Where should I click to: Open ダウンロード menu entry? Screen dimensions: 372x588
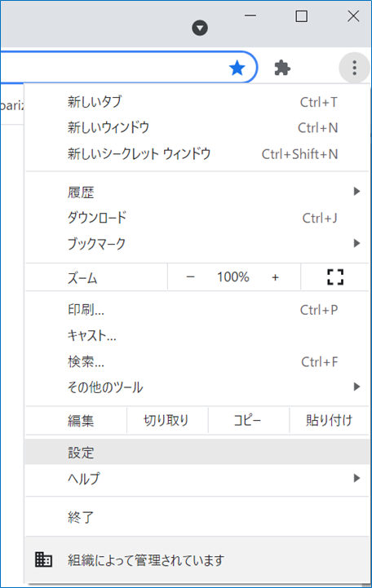point(197,218)
